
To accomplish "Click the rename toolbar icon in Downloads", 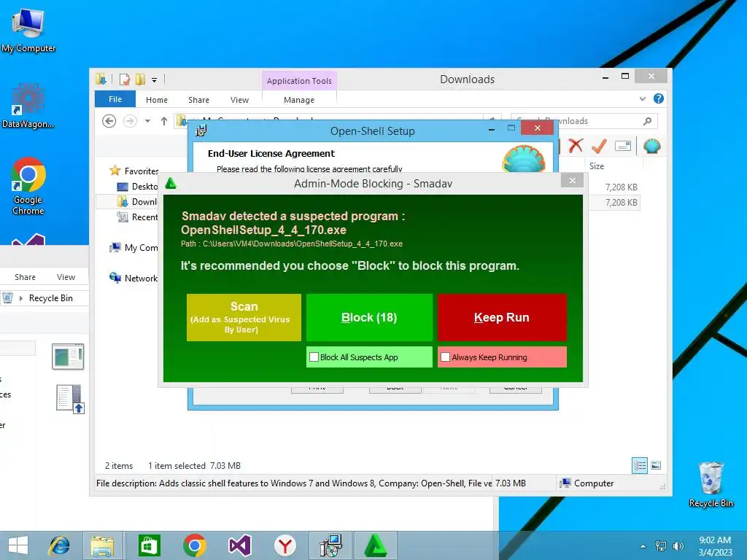I will 623,146.
